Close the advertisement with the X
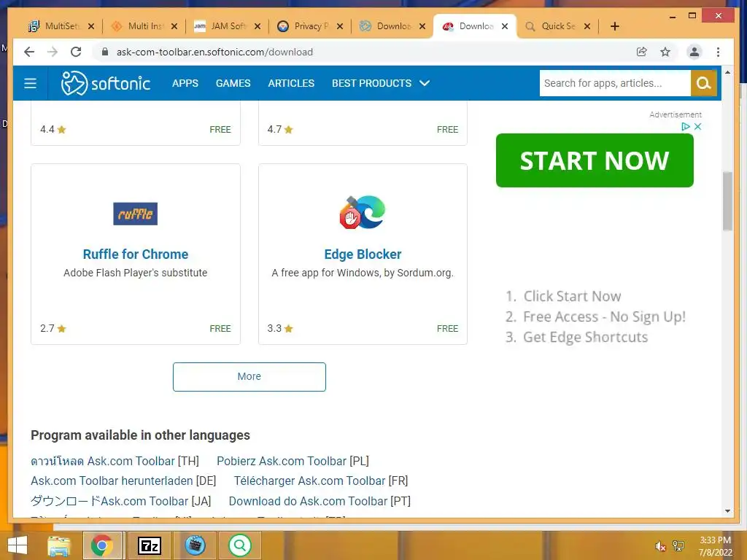The width and height of the screenshot is (747, 560). pos(697,126)
